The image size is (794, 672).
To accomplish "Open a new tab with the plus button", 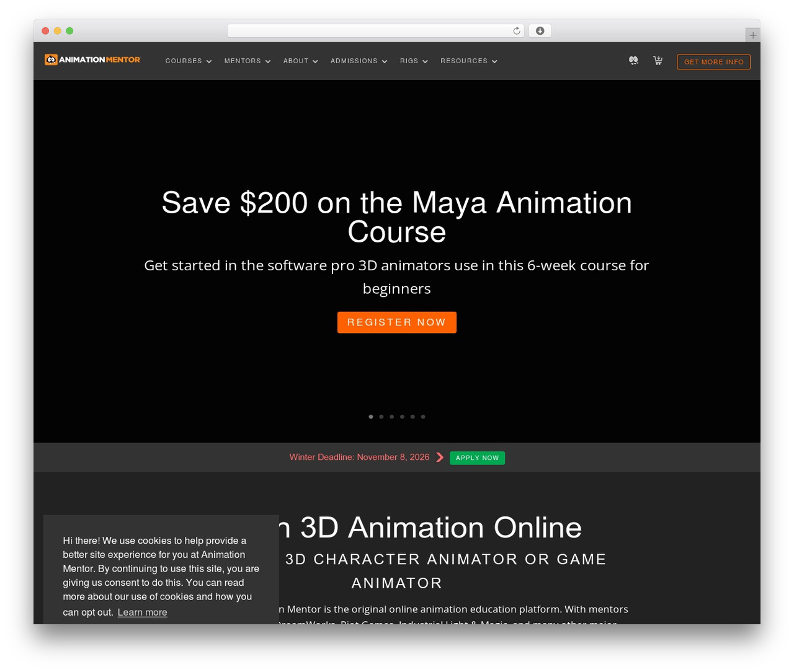I will pos(752,35).
